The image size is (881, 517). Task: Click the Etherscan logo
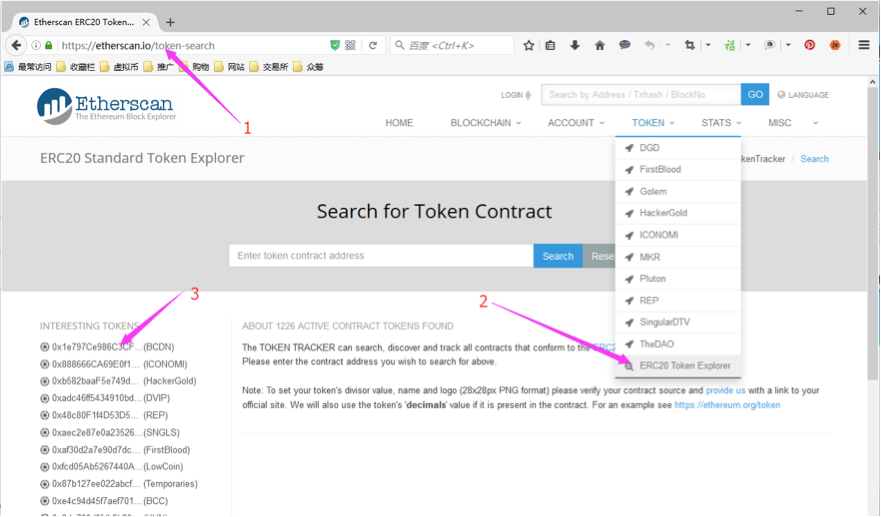(x=106, y=106)
